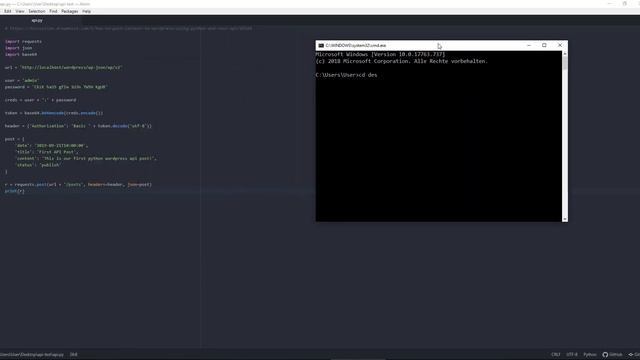Viewport: 640px width, 360px height.
Task: Open the Selection menu in Atom
Action: [x=37, y=11]
